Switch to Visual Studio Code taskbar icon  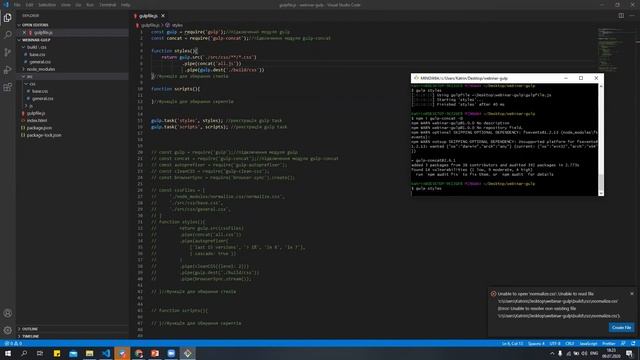(106, 353)
